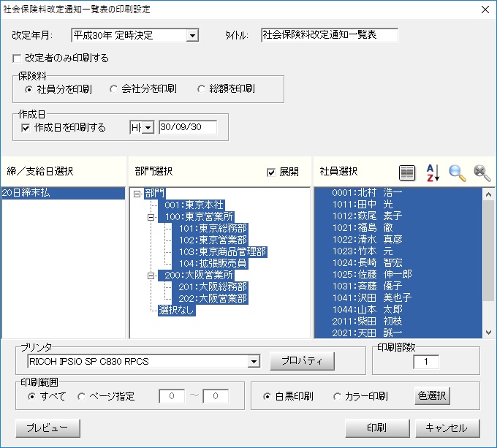The height and width of the screenshot is (448, 497).
Task: Select 20日締末払 in pay date list
Action: 64,193
